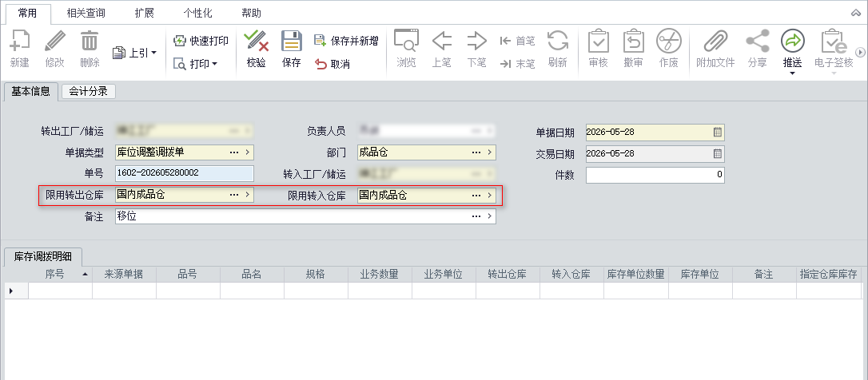This screenshot has height=380, width=868.
Task: Open the 打印 print dropdown
Action: [x=195, y=64]
